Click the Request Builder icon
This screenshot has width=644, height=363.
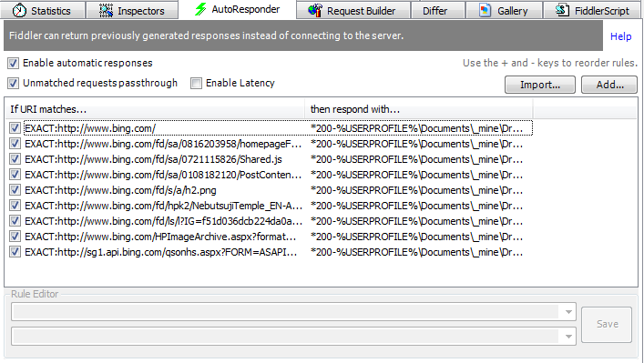click(315, 10)
